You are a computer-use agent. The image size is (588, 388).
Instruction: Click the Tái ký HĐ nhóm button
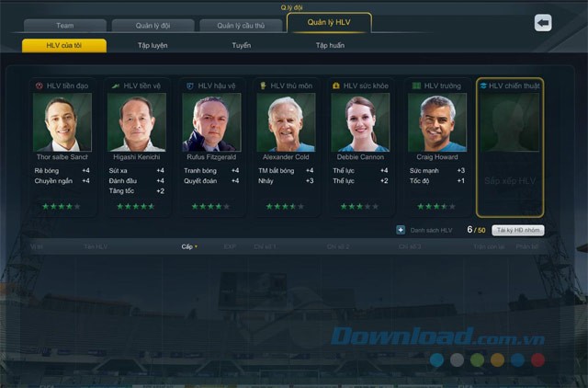518,230
